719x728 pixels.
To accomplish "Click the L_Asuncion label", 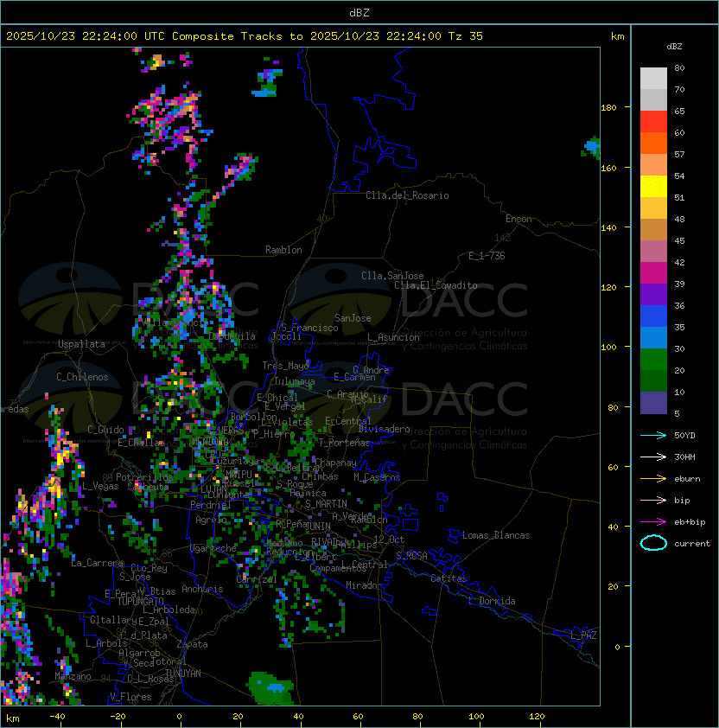I will tap(393, 337).
